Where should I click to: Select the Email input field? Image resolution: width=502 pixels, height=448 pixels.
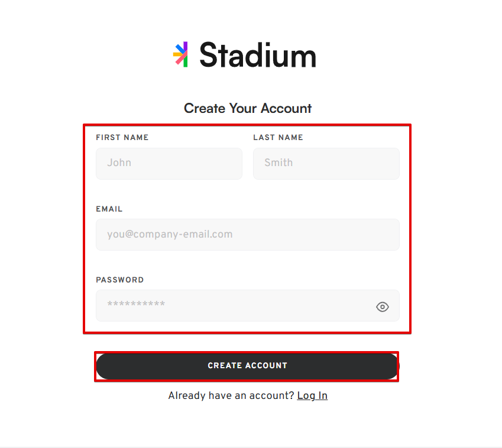pyautogui.click(x=248, y=235)
